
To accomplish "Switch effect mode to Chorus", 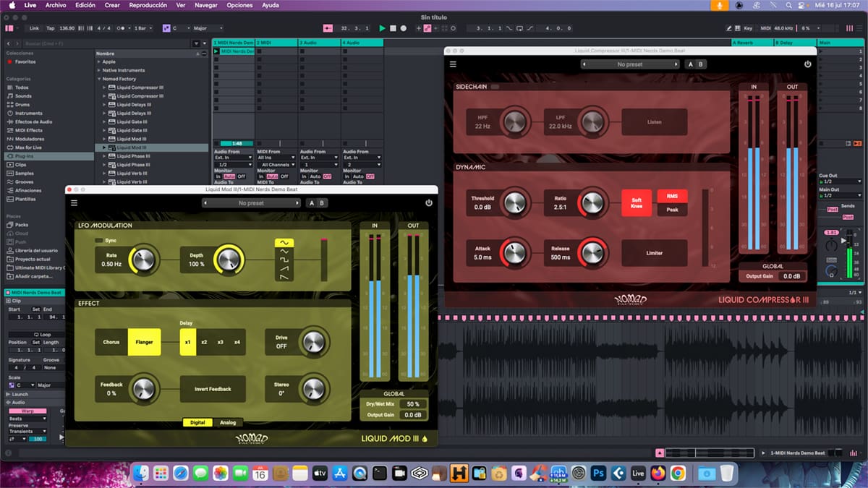I will pos(111,342).
